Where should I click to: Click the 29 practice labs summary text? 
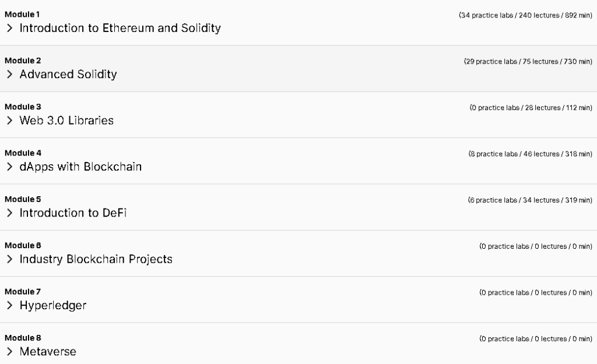click(x=528, y=62)
